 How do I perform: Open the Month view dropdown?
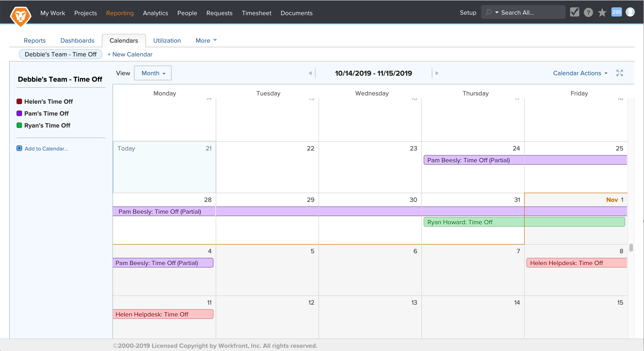point(153,73)
